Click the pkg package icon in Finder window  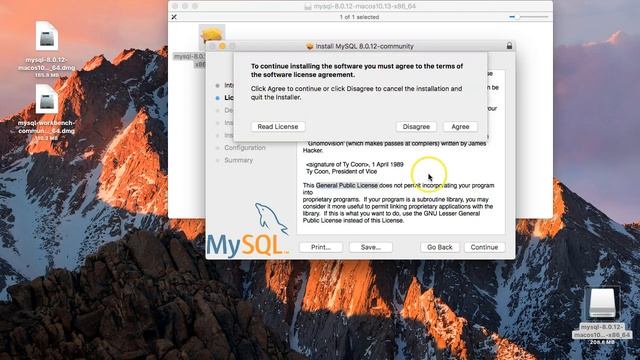(212, 35)
